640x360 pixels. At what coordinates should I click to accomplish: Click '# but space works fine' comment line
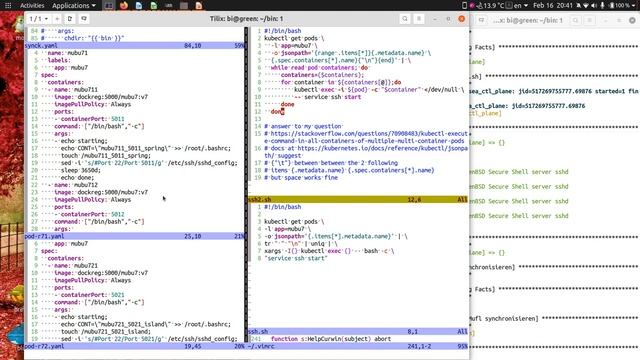(x=301, y=178)
